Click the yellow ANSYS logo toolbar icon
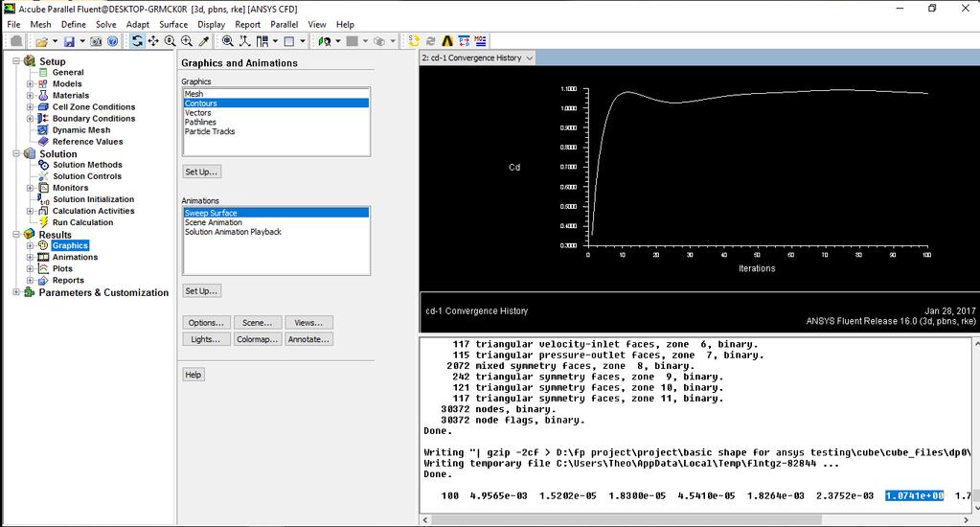 click(446, 41)
